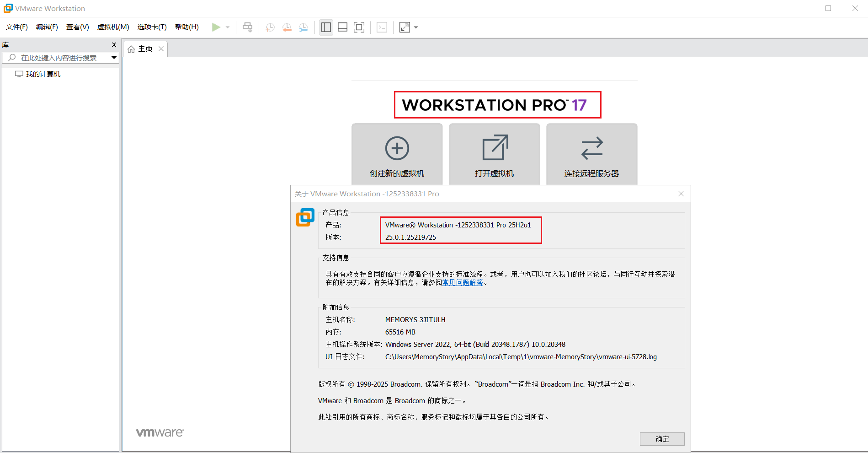Image resolution: width=868 pixels, height=453 pixels.
Task: Click the revert to snapshot icon
Action: click(x=287, y=27)
